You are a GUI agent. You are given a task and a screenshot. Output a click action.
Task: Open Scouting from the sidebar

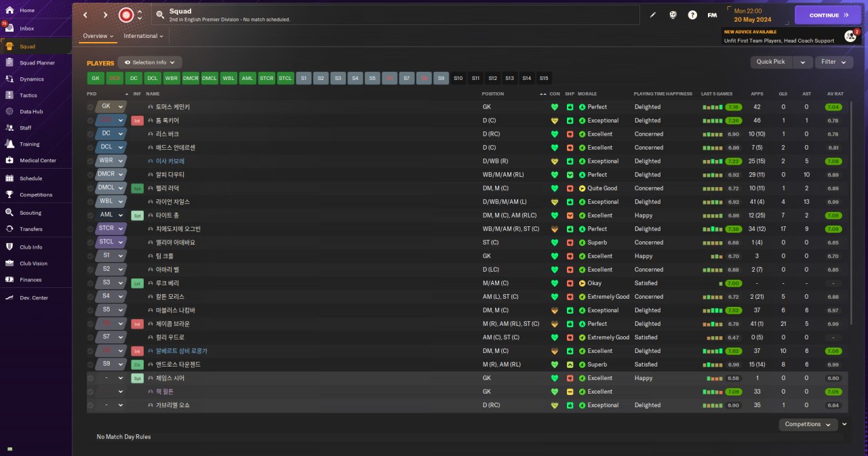[x=30, y=213]
